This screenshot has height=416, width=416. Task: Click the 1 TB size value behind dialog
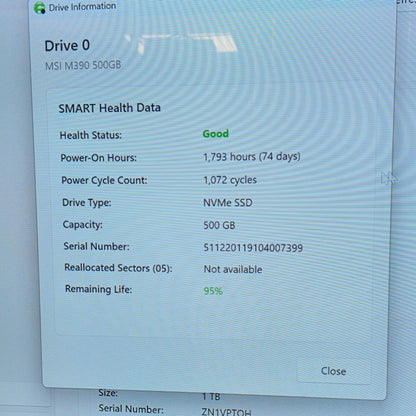[211, 397]
